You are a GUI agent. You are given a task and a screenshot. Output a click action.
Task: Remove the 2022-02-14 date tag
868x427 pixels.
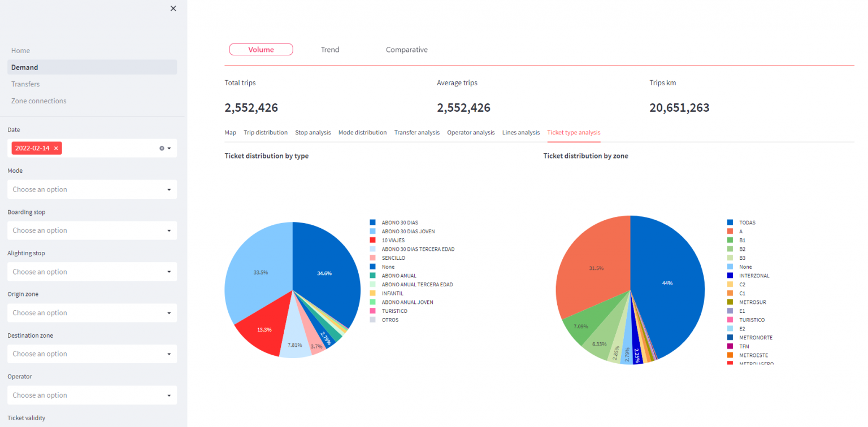[x=56, y=148]
